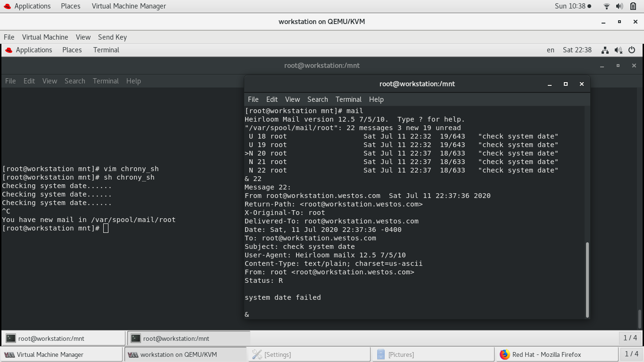Screen dimensions: 644x362
Task: Open Help menu in background terminal
Action: 133,81
